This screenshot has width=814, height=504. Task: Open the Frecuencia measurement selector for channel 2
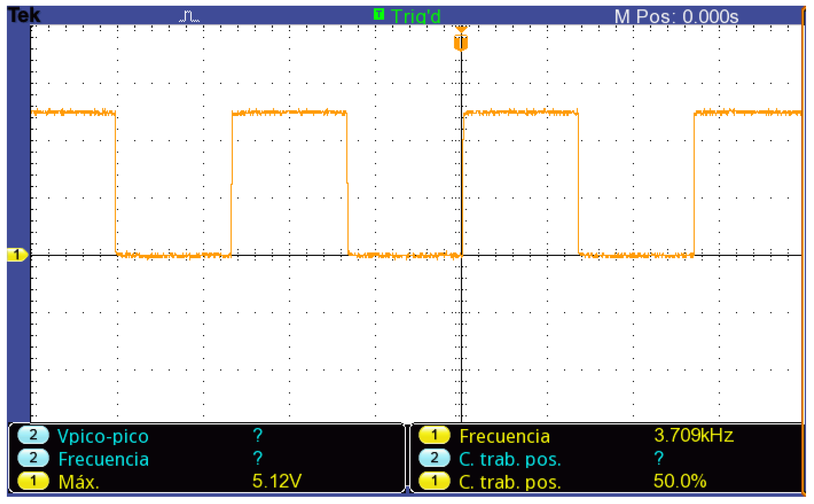[103, 458]
